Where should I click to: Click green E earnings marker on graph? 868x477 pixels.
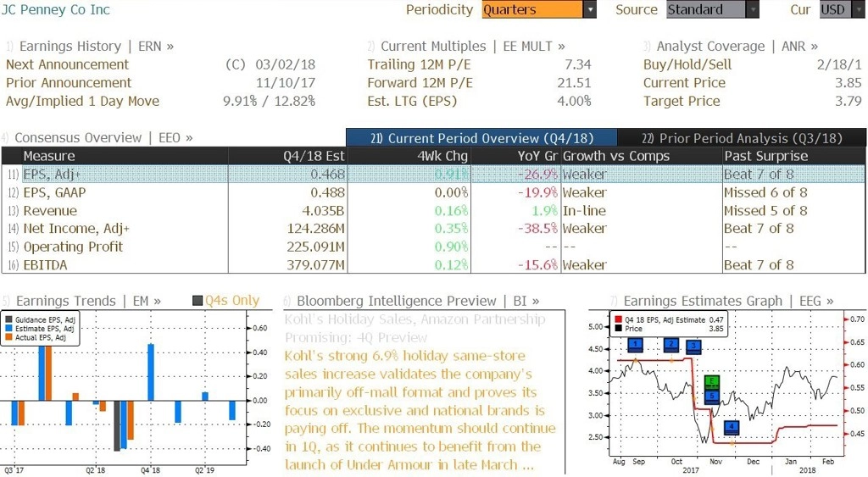pos(712,382)
